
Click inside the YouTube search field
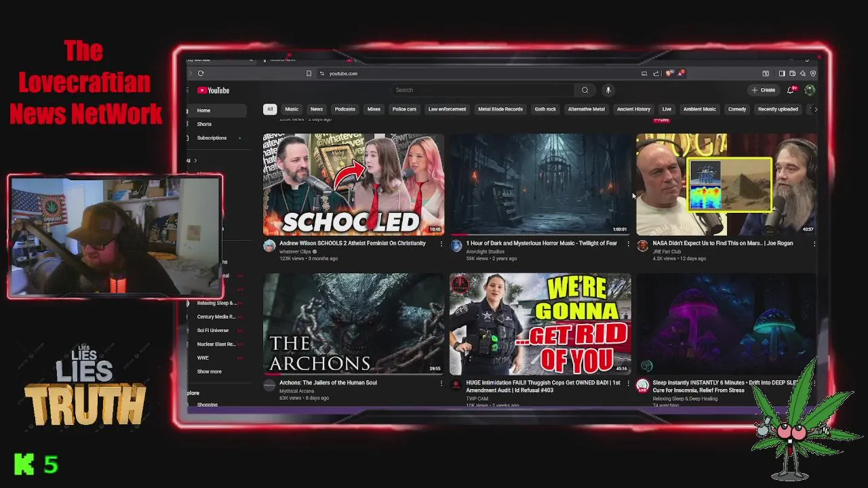[x=481, y=89]
